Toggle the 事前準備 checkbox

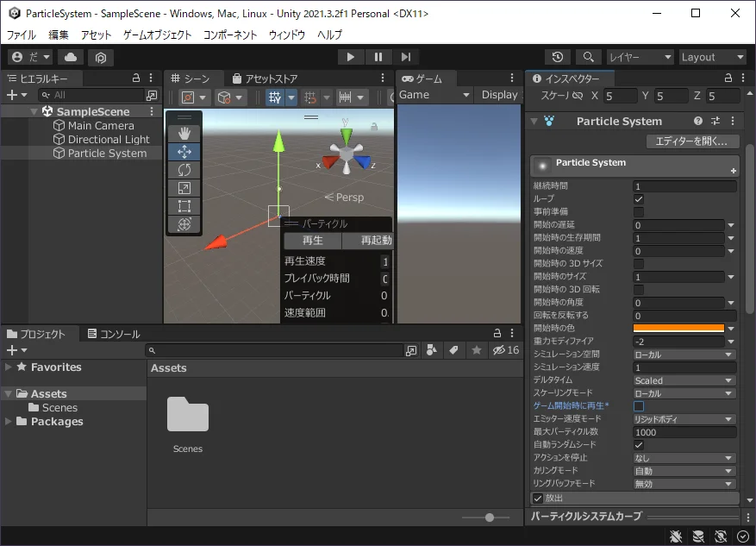pyautogui.click(x=639, y=212)
